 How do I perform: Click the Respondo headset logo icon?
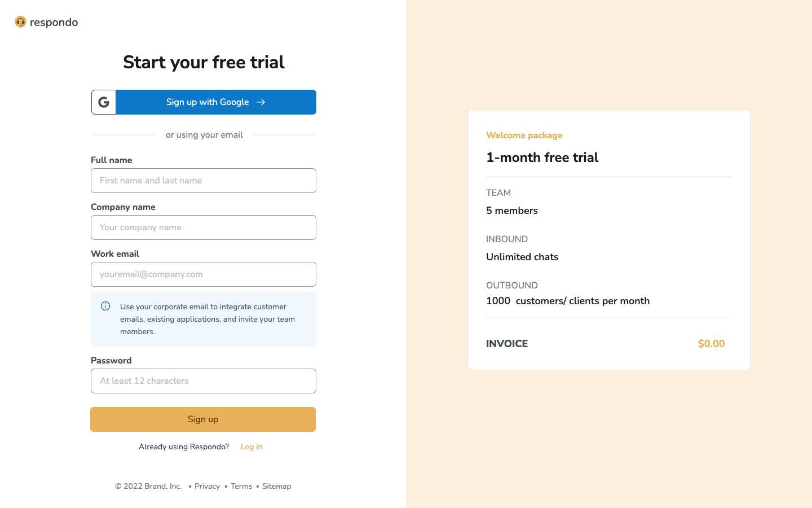20,22
